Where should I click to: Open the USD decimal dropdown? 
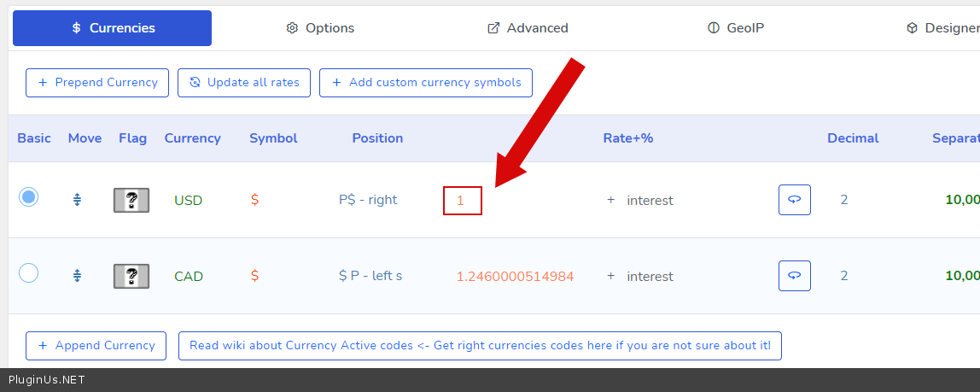(x=843, y=200)
